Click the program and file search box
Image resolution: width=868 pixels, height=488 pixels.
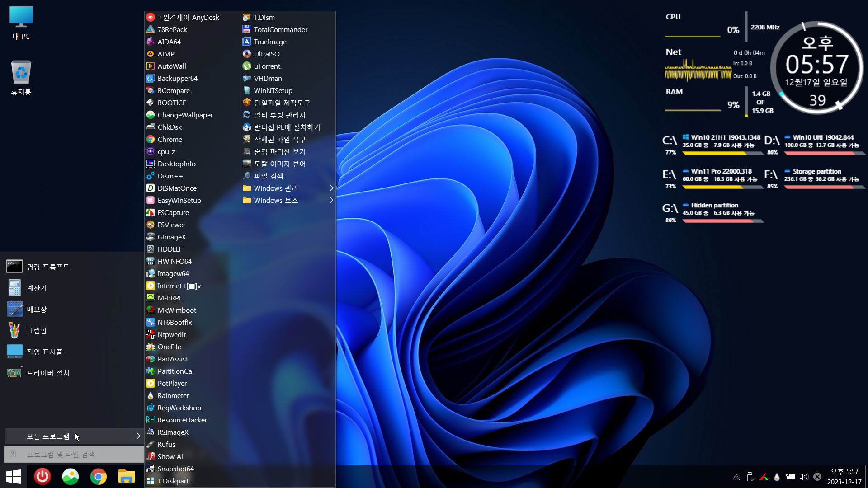(x=74, y=454)
